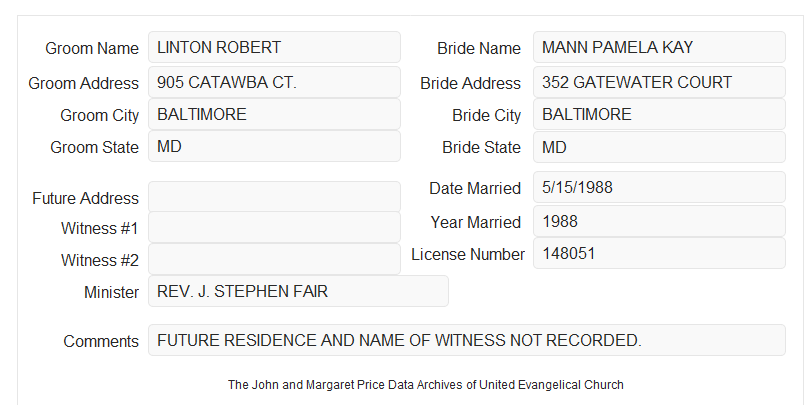Focus the Groom City field
805x405 pixels.
(274, 114)
